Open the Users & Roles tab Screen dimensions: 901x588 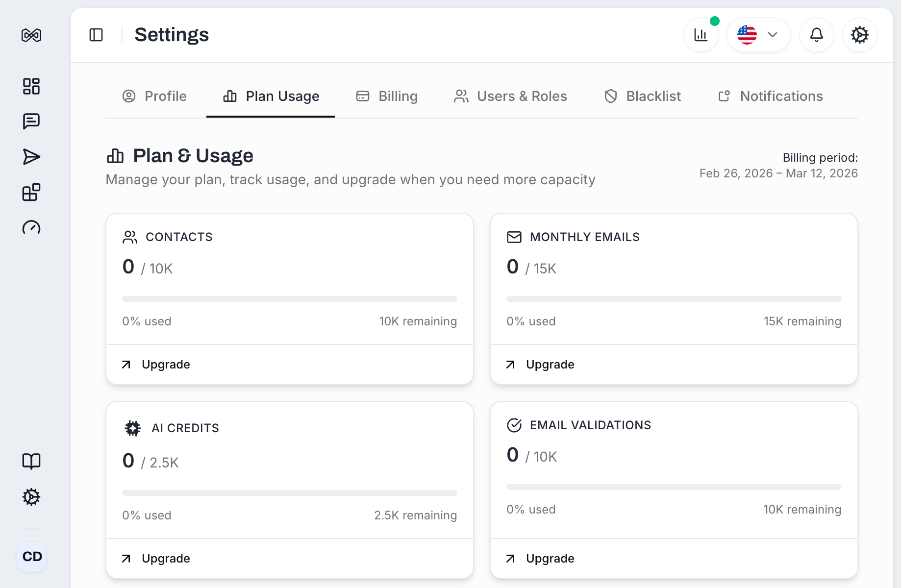(510, 96)
